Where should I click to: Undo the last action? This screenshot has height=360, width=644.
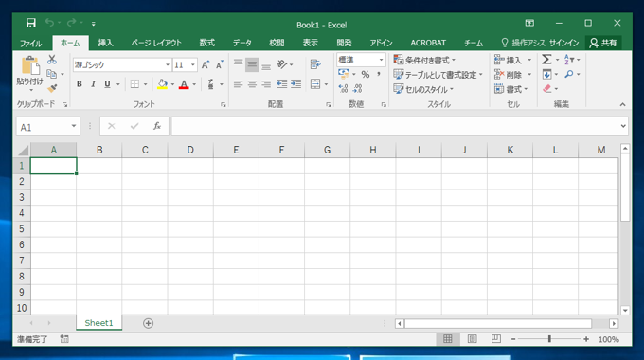tap(49, 23)
